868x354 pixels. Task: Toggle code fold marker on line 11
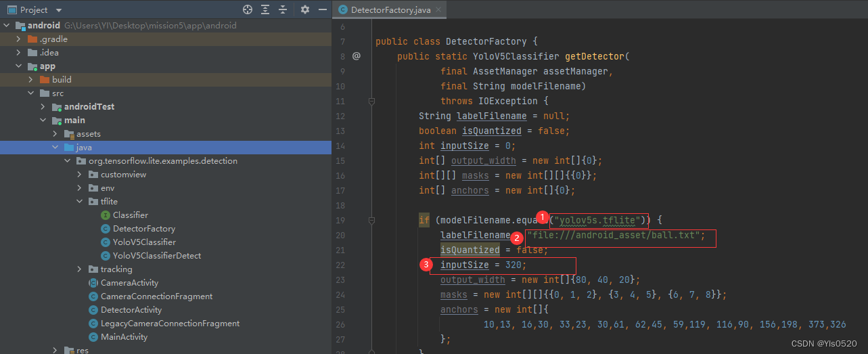pos(371,101)
